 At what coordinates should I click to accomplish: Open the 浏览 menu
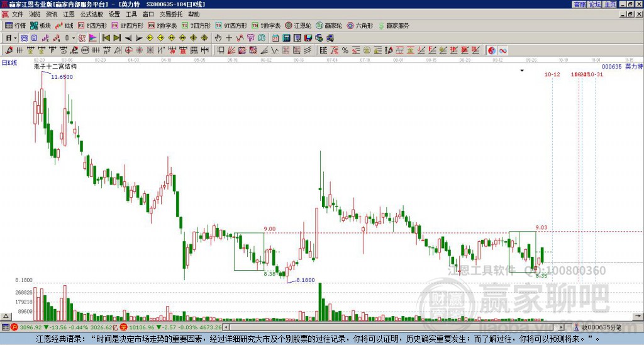coord(35,14)
